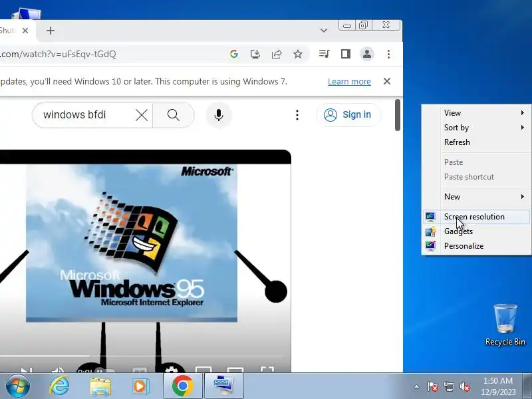Click the install app icon in address bar

pos(255,54)
